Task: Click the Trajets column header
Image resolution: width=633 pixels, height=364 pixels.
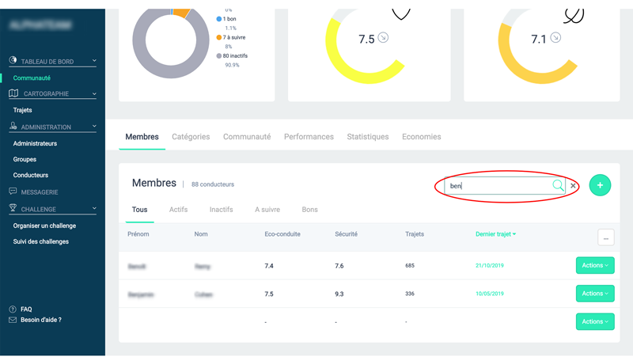Action: pyautogui.click(x=415, y=234)
